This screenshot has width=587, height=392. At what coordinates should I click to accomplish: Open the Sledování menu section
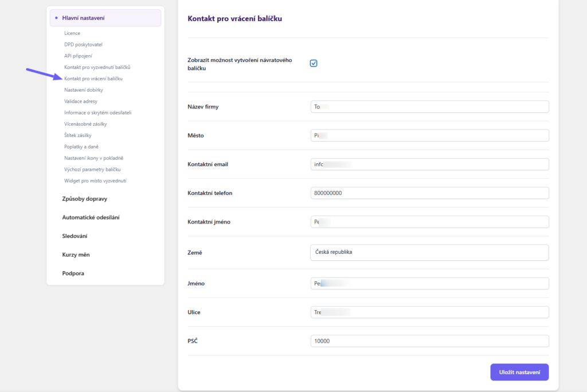coord(75,236)
